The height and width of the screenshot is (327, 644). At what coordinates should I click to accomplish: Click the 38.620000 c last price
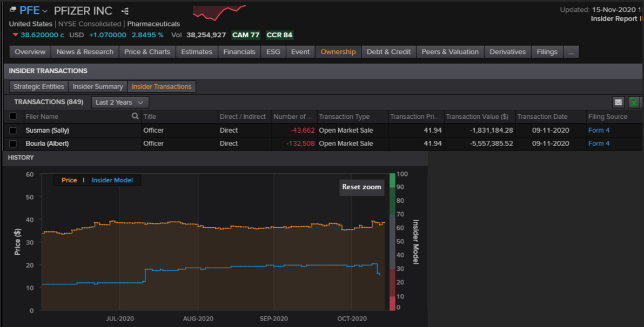(42, 35)
